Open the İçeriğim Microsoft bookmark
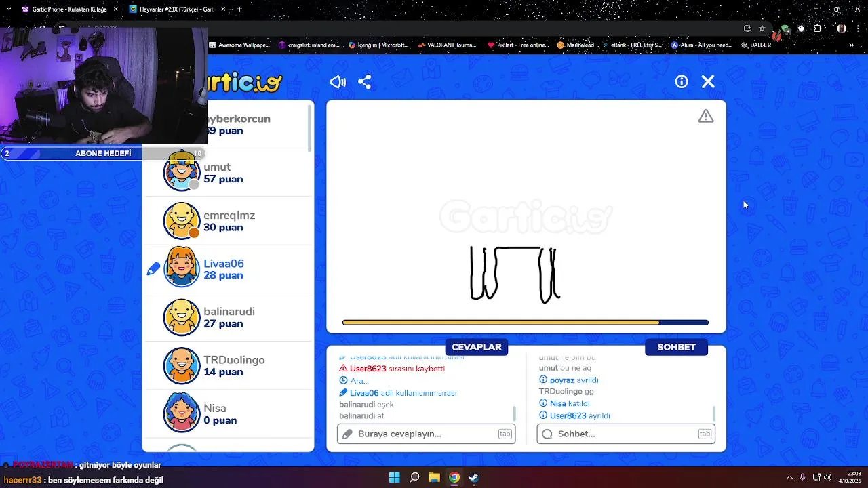 [x=378, y=45]
